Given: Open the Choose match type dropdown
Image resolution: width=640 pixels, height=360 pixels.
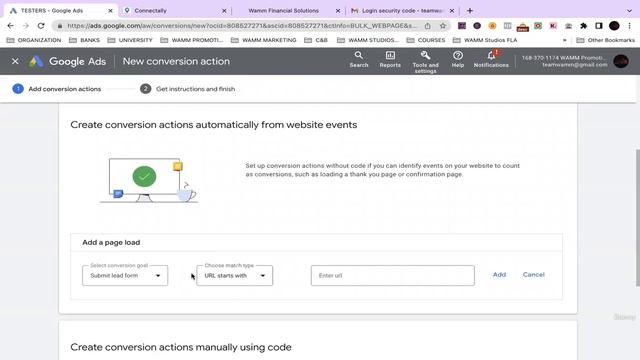Looking at the screenshot, I should tap(235, 276).
